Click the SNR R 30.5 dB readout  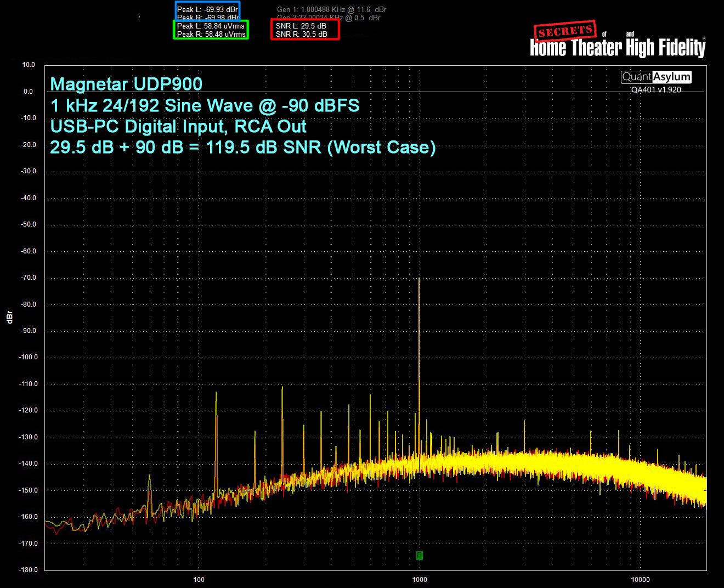click(302, 34)
